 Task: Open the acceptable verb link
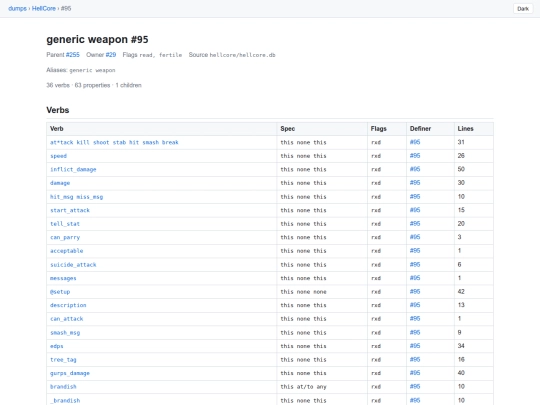pos(66,251)
